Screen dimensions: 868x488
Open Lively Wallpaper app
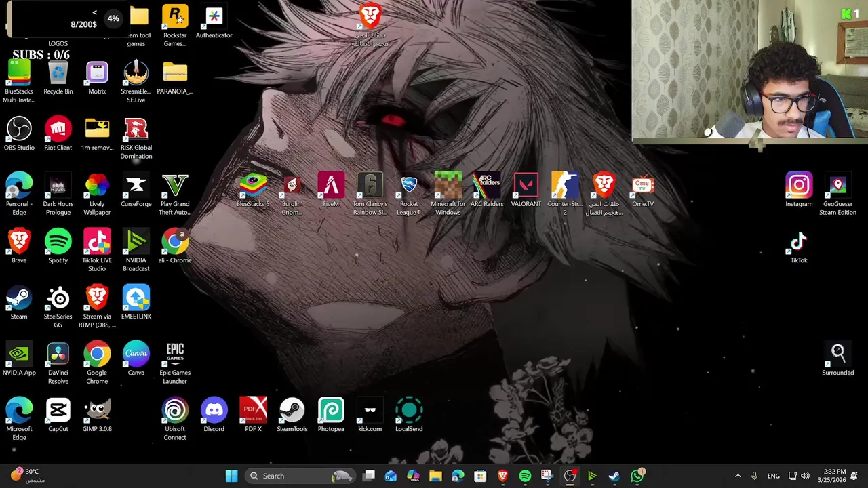[97, 194]
